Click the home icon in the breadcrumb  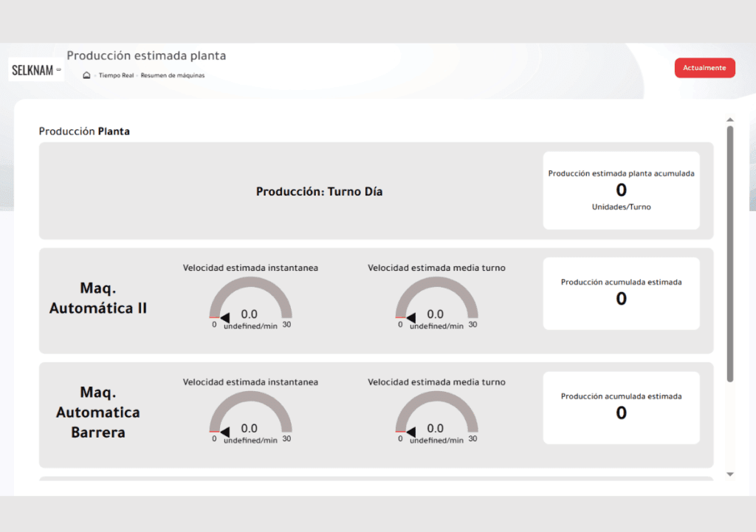[86, 75]
